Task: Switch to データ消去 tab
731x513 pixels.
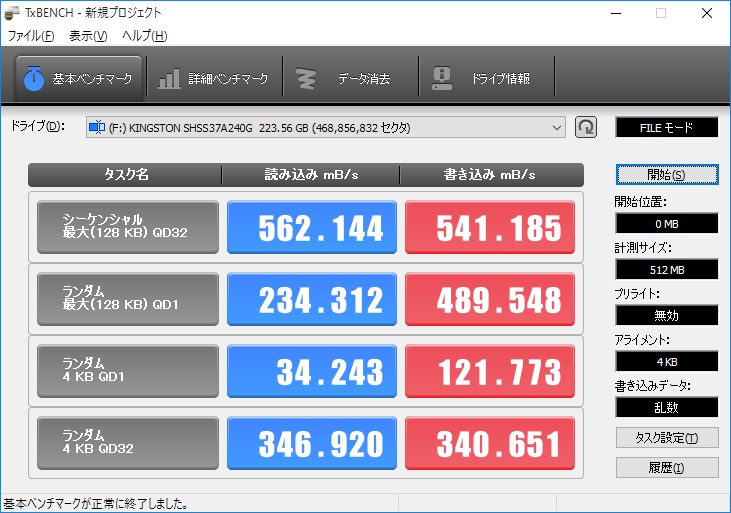Action: (x=351, y=78)
